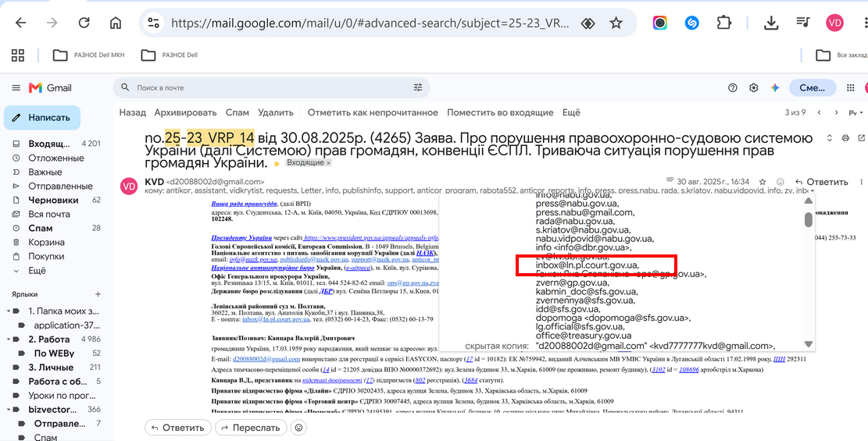Click Архивировать in mail toolbar
This screenshot has width=868, height=441.
[185, 112]
